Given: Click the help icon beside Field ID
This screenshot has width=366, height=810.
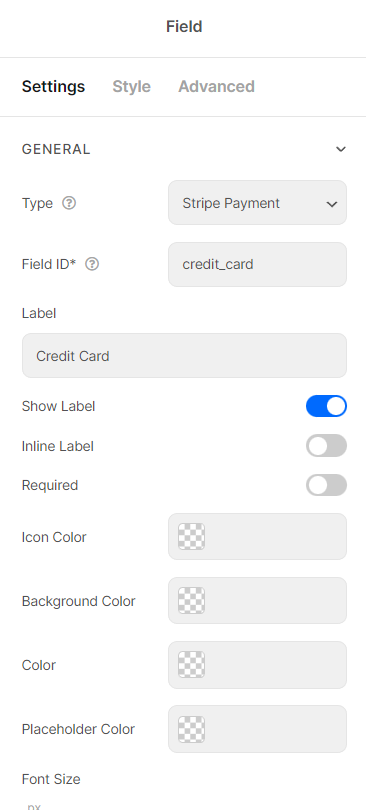Looking at the screenshot, I should click(x=92, y=264).
